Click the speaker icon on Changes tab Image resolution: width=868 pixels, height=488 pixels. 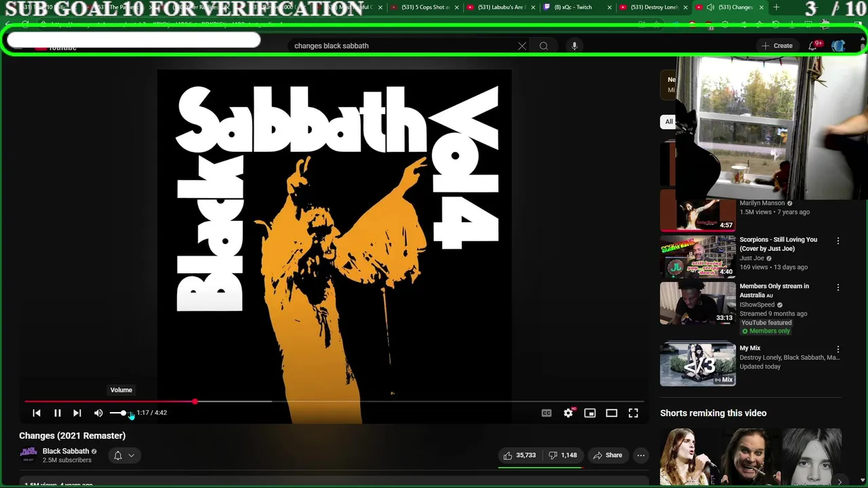point(710,7)
